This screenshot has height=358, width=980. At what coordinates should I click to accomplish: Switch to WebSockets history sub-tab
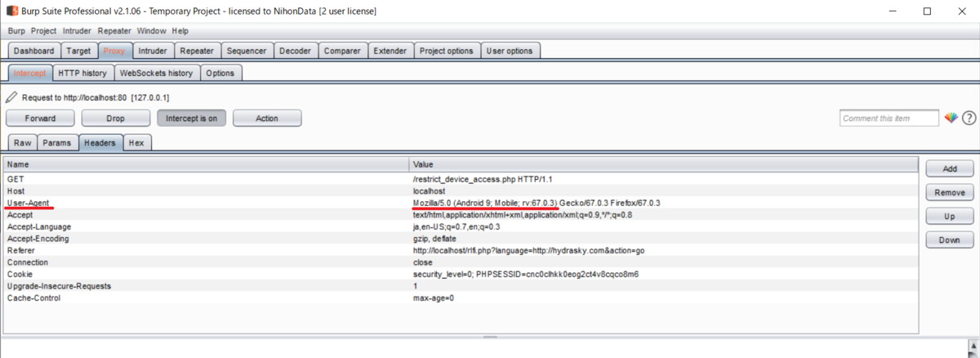[156, 73]
